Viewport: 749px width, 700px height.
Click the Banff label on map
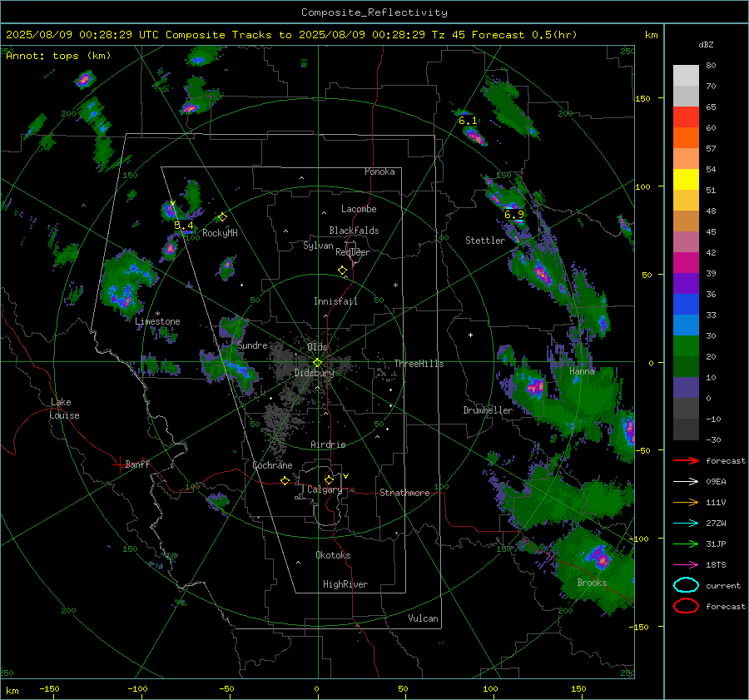137,464
